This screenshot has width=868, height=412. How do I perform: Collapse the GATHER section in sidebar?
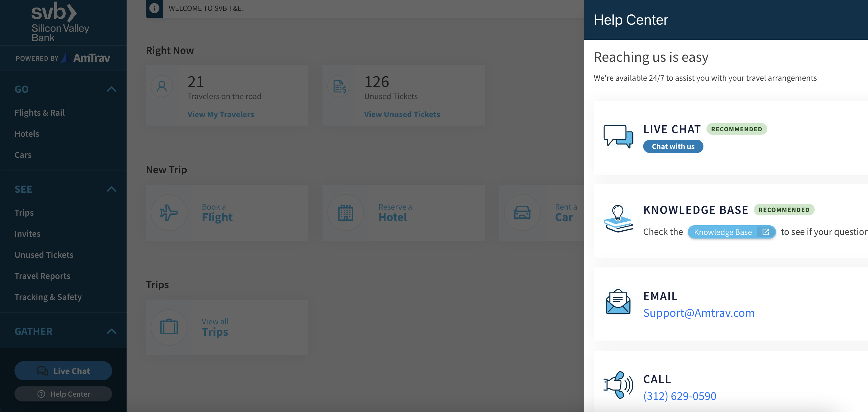[x=111, y=331]
